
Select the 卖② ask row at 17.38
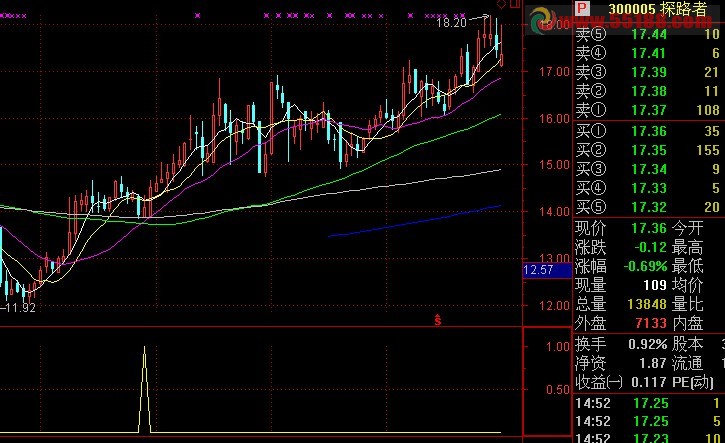648,92
